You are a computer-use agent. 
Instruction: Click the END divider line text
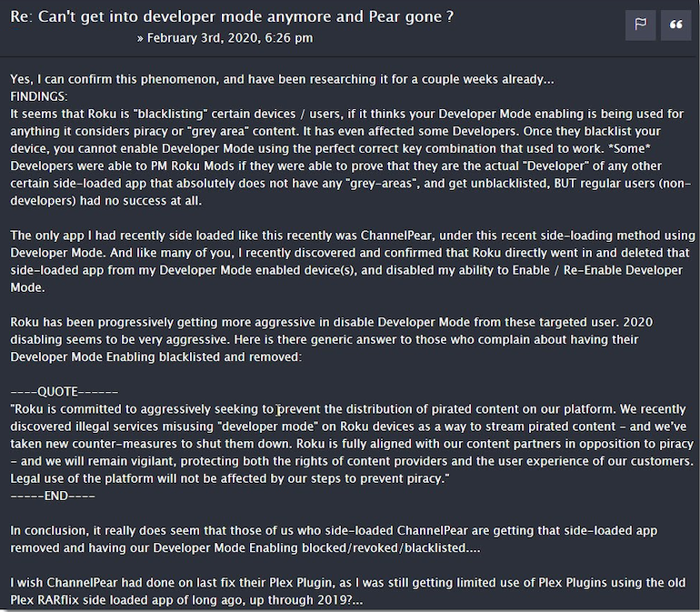tap(53, 496)
